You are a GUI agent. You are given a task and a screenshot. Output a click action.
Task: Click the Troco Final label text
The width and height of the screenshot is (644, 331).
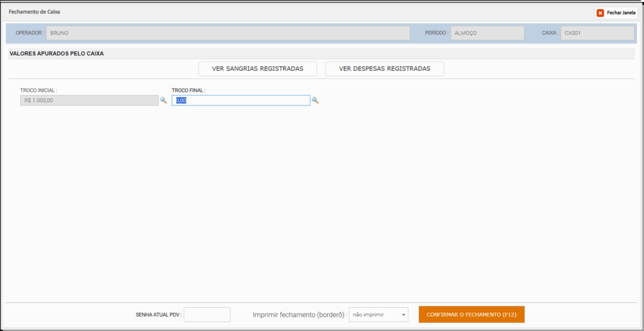pos(189,90)
